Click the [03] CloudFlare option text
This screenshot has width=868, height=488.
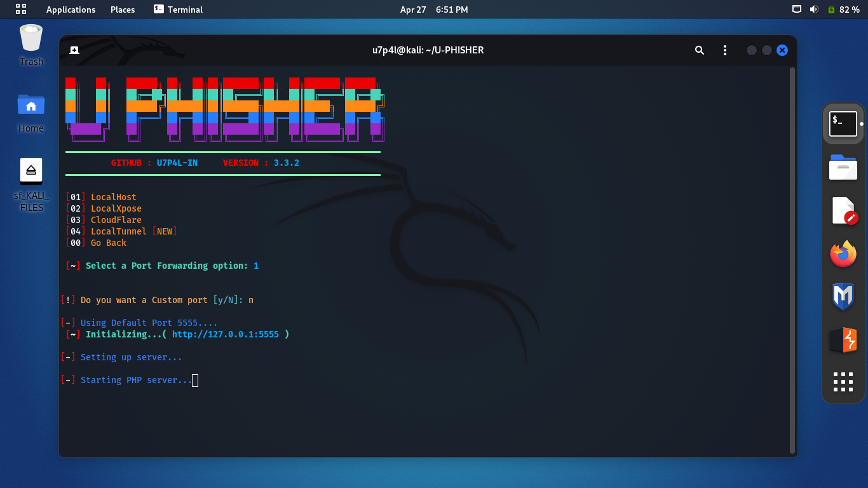tap(104, 220)
